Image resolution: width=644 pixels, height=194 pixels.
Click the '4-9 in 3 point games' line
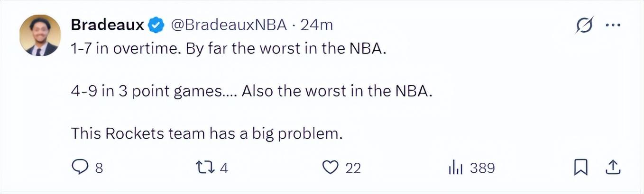point(252,91)
